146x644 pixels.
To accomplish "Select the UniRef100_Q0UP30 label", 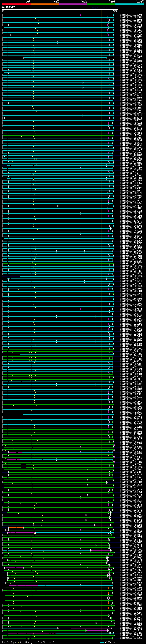I will (x=131, y=314).
